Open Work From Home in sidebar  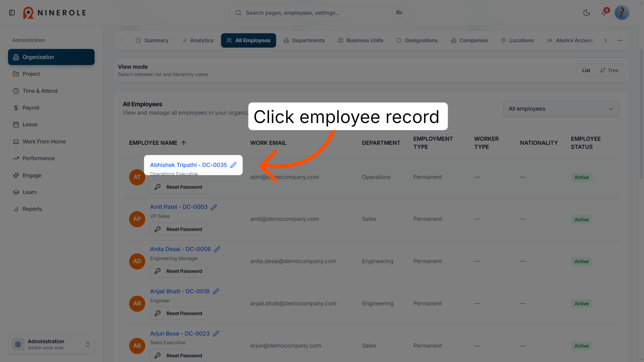[x=51, y=141]
